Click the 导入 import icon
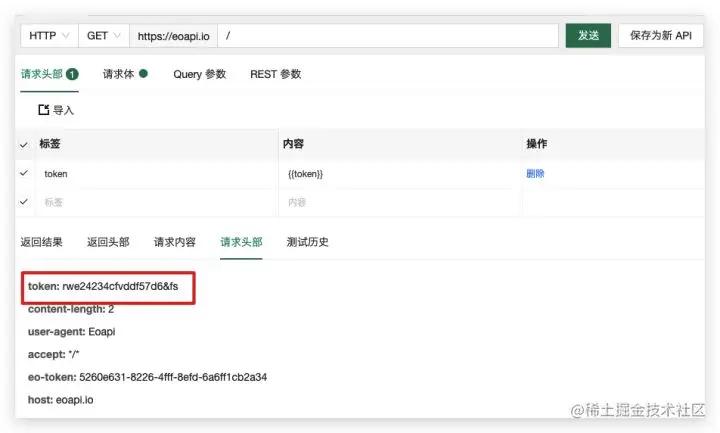The width and height of the screenshot is (720, 433). [x=44, y=110]
